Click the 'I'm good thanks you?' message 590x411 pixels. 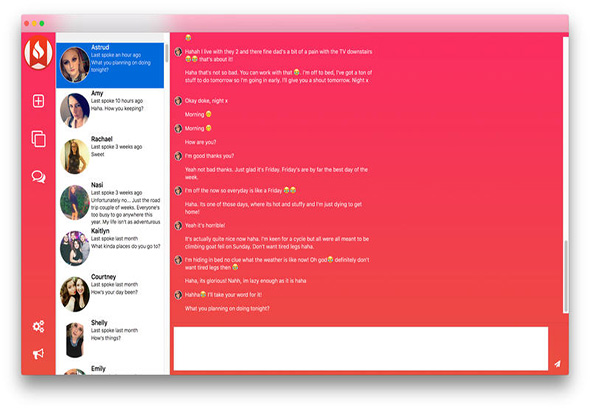point(209,156)
